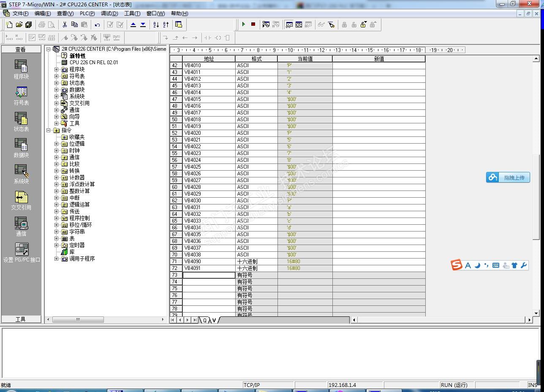Click the VB4010 address cell
The height and width of the screenshot is (392, 544).
coord(209,65)
